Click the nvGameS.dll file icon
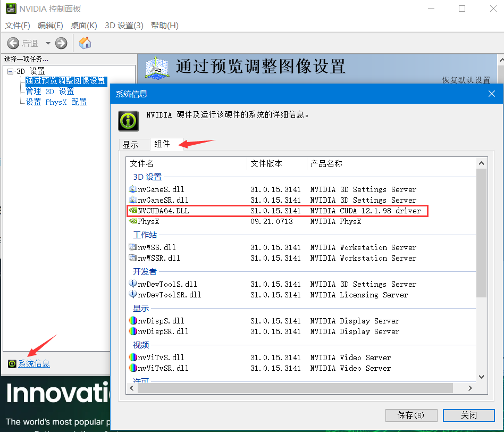504x432 pixels. 133,189
